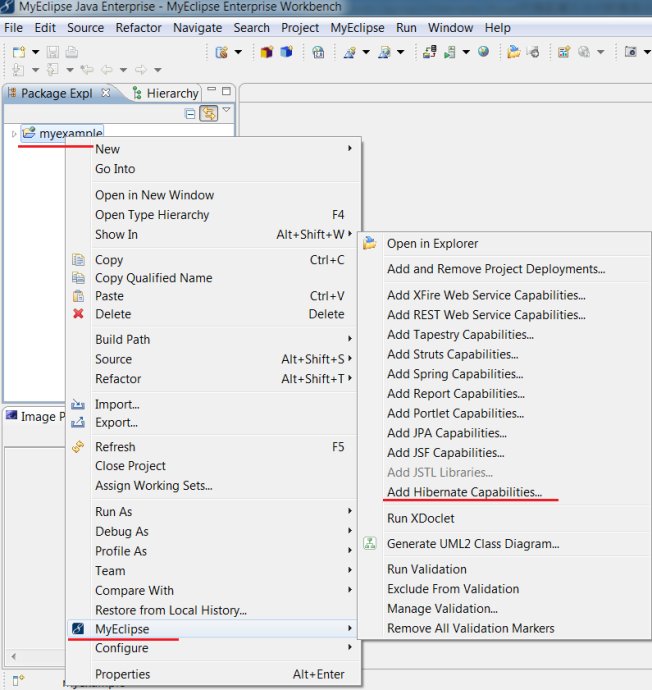Open the Refactor menu in menu bar
This screenshot has width=652, height=690.
(139, 28)
